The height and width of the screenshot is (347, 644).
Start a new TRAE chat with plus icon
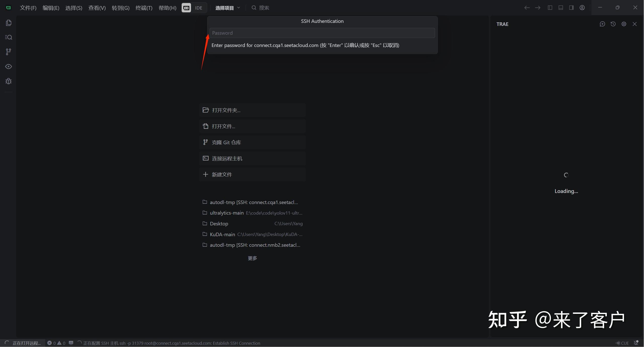603,24
